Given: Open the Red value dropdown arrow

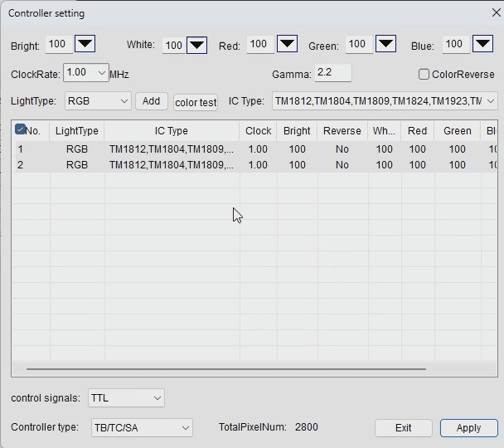Looking at the screenshot, I should [x=287, y=44].
